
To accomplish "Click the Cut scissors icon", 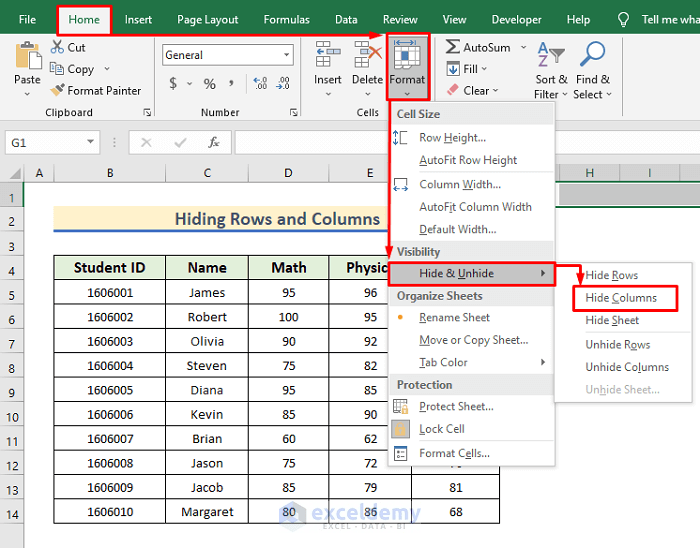I will [x=58, y=47].
